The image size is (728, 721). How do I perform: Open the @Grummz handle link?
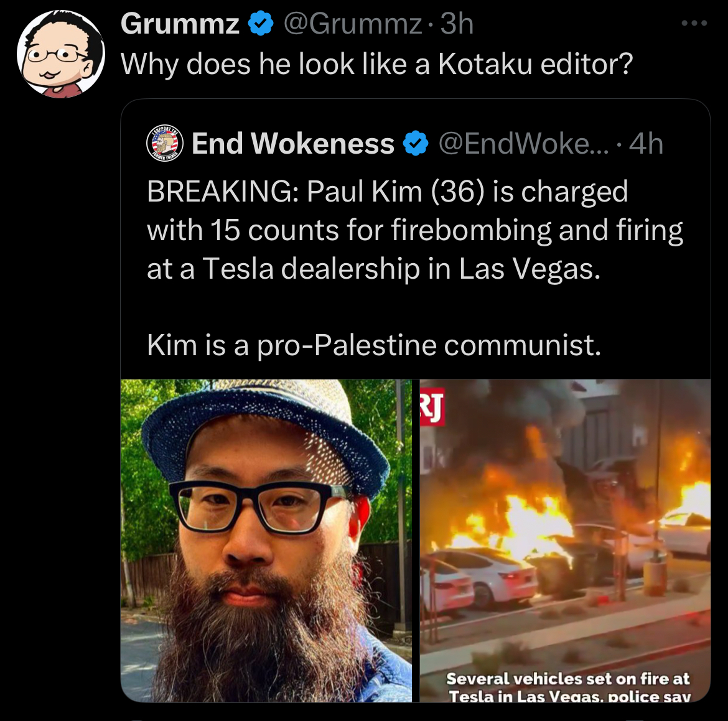pyautogui.click(x=352, y=24)
